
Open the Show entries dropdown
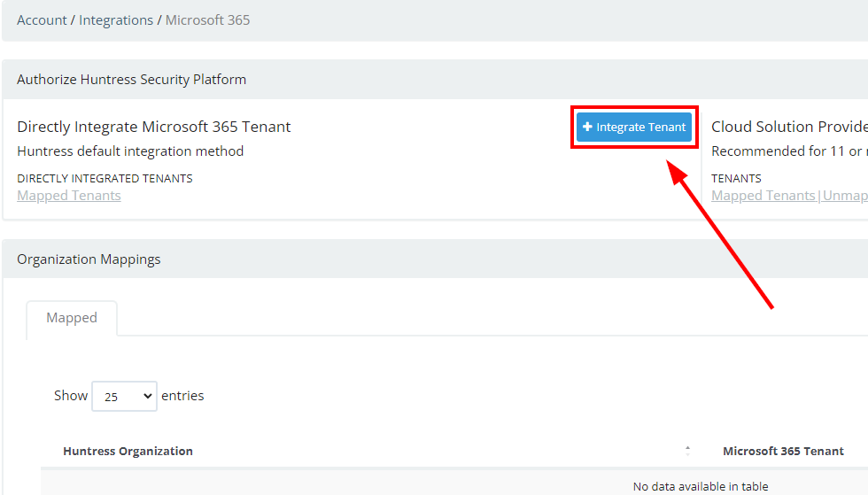pyautogui.click(x=124, y=396)
